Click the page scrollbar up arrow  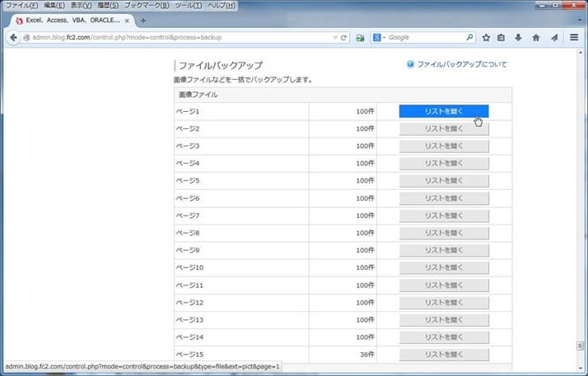581,53
